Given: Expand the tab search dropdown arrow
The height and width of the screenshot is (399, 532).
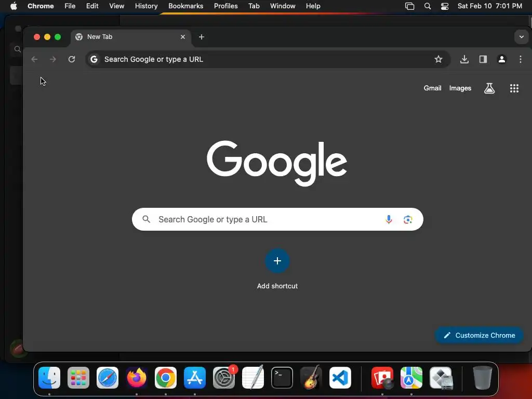Looking at the screenshot, I should coord(522,37).
